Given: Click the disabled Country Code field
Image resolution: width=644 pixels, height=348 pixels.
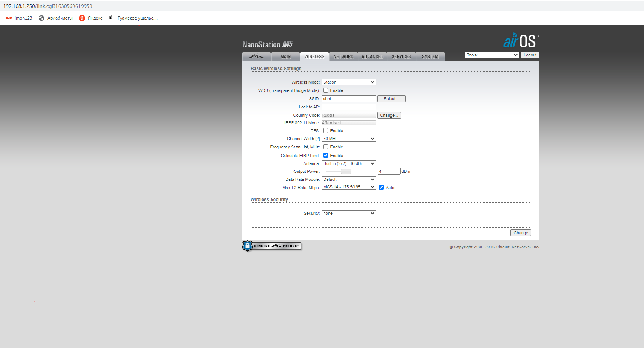Looking at the screenshot, I should pos(349,115).
